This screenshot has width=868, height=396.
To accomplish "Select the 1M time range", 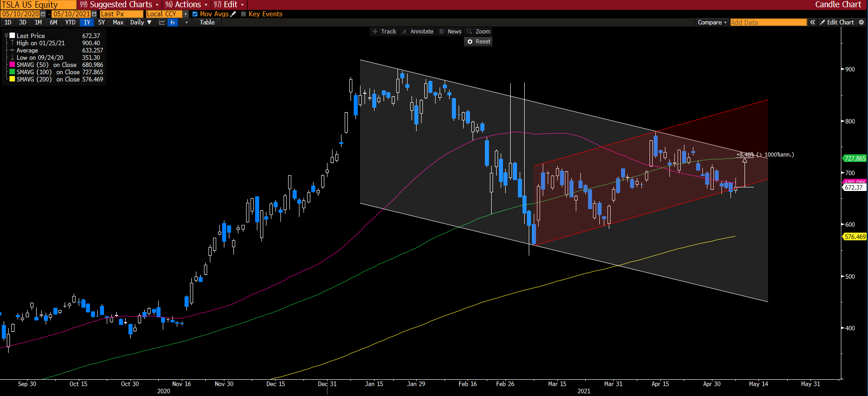I will [38, 22].
